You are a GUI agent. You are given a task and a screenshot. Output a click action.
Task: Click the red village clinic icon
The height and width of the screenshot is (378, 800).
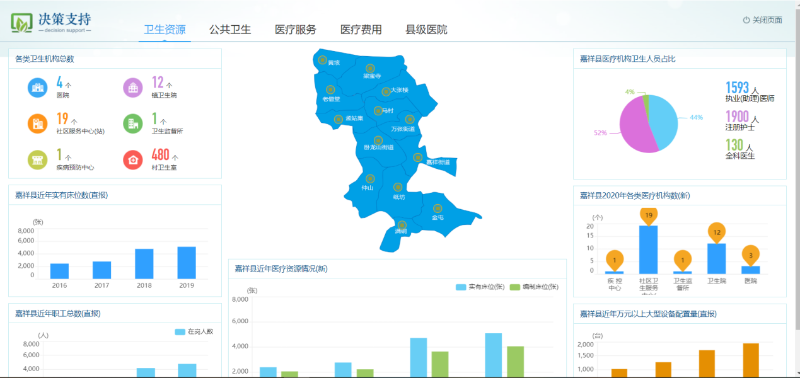[x=133, y=160]
